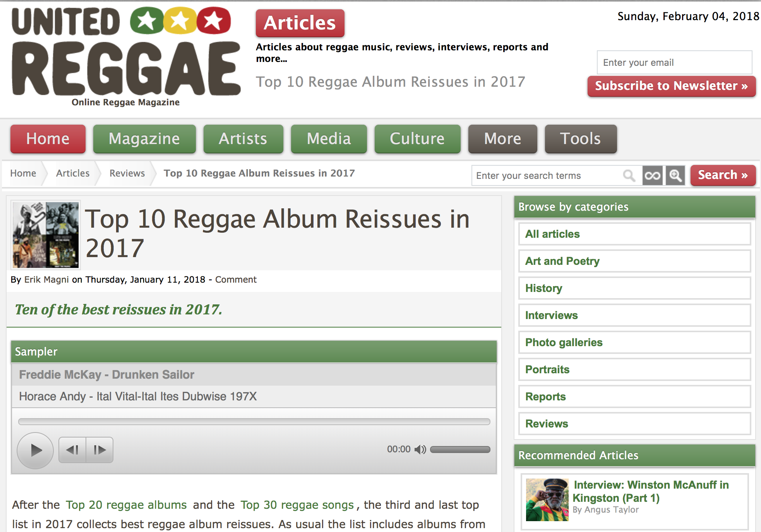Browse History category
The width and height of the screenshot is (761, 532).
tap(635, 288)
